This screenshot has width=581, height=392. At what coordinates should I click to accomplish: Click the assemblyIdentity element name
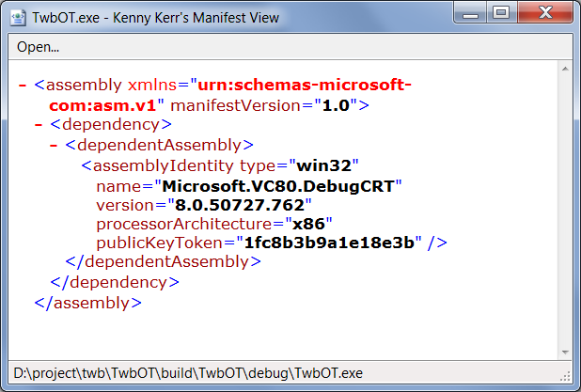tap(163, 165)
